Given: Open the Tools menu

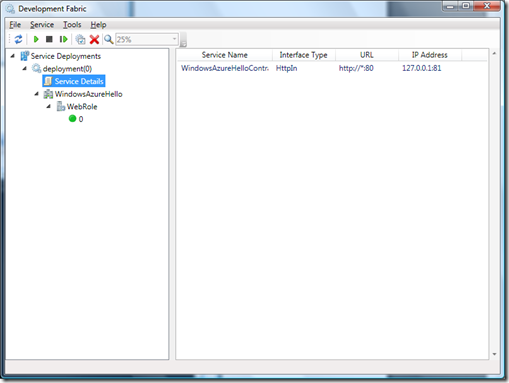Looking at the screenshot, I should (72, 25).
